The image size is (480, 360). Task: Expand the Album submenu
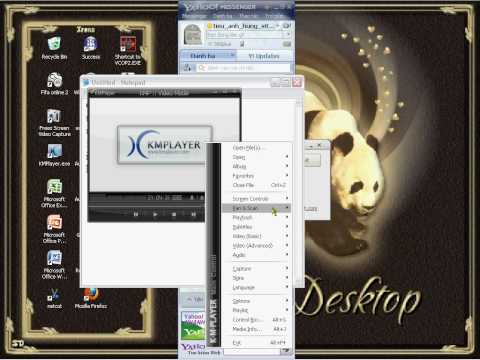point(256,166)
